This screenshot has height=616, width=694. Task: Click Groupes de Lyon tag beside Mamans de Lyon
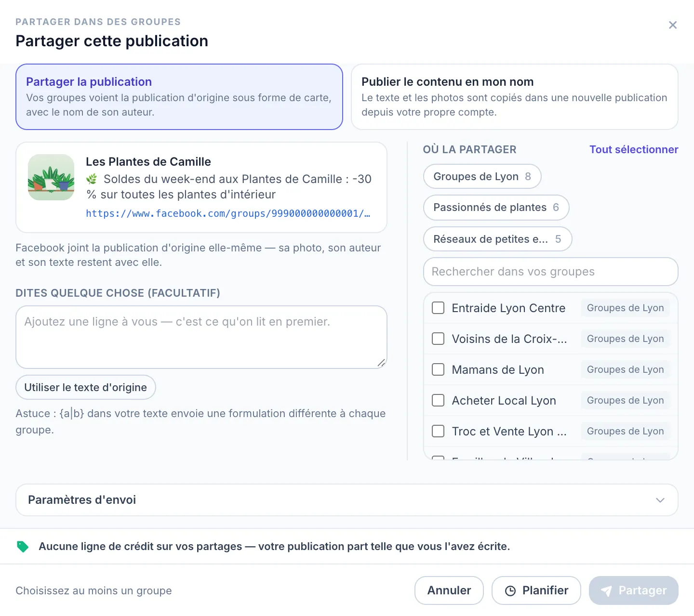[625, 369]
